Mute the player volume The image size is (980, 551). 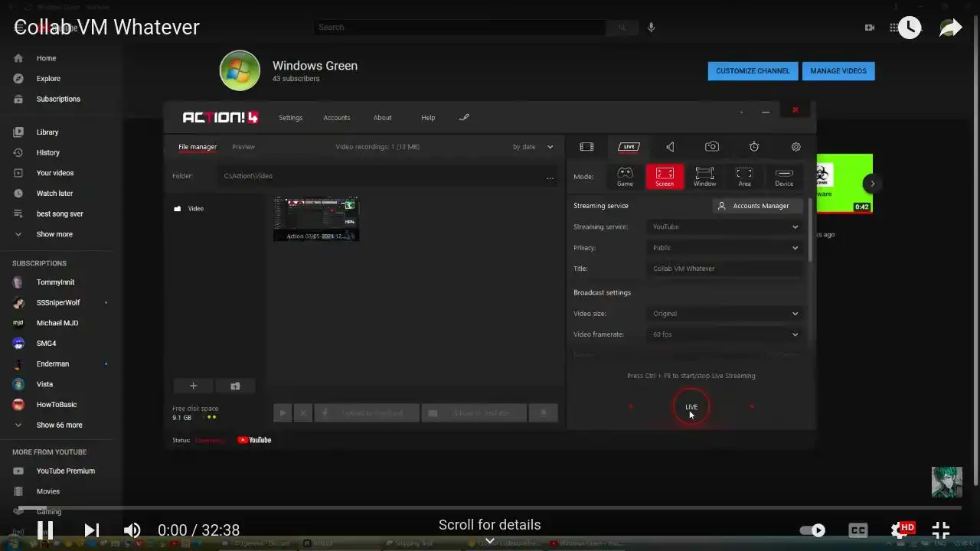132,530
